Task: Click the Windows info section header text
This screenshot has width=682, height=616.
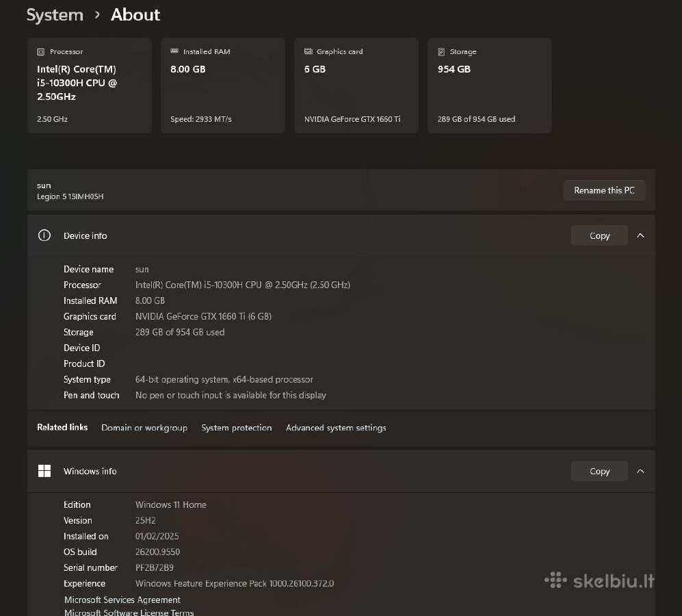Action: (x=90, y=472)
